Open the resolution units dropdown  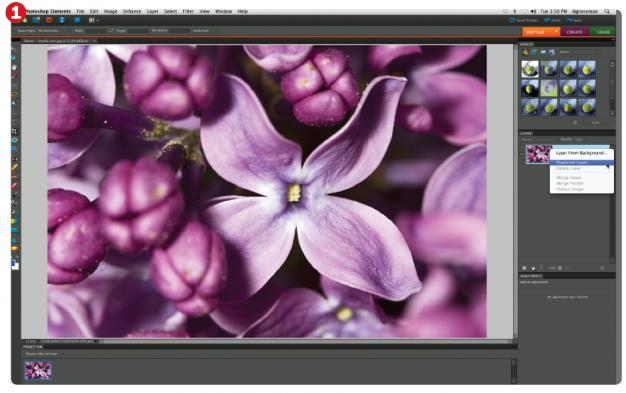[204, 30]
